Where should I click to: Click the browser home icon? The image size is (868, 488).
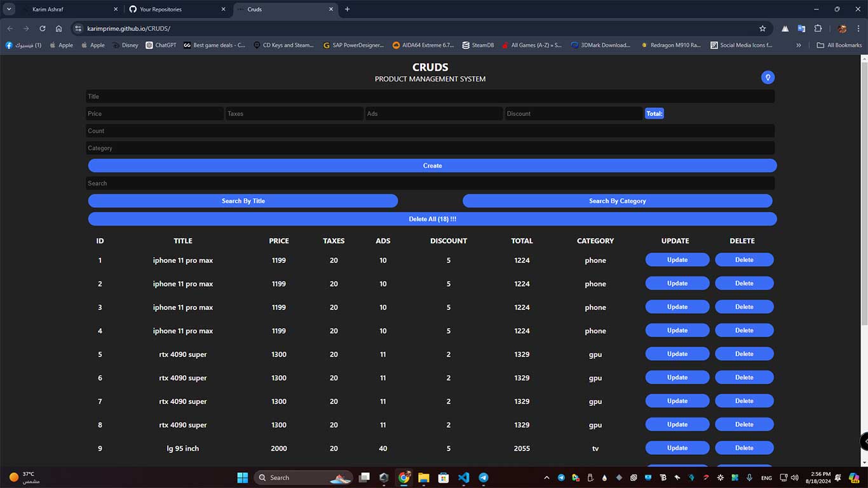pyautogui.click(x=58, y=29)
